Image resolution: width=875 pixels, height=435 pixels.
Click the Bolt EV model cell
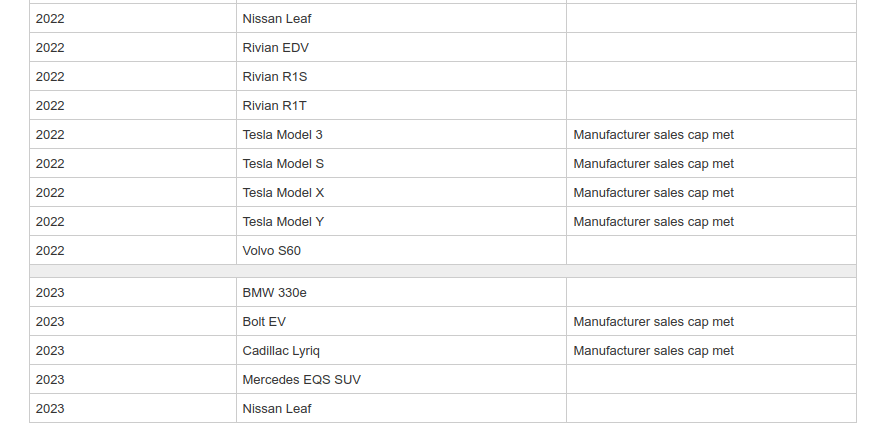click(401, 321)
